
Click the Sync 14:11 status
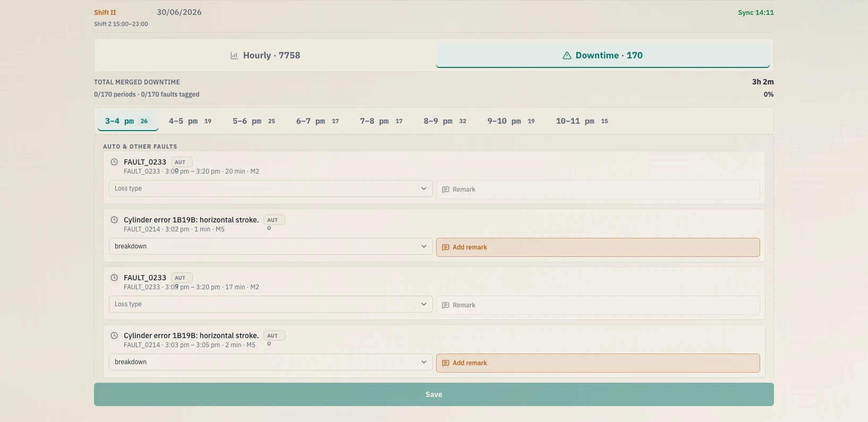click(x=756, y=12)
